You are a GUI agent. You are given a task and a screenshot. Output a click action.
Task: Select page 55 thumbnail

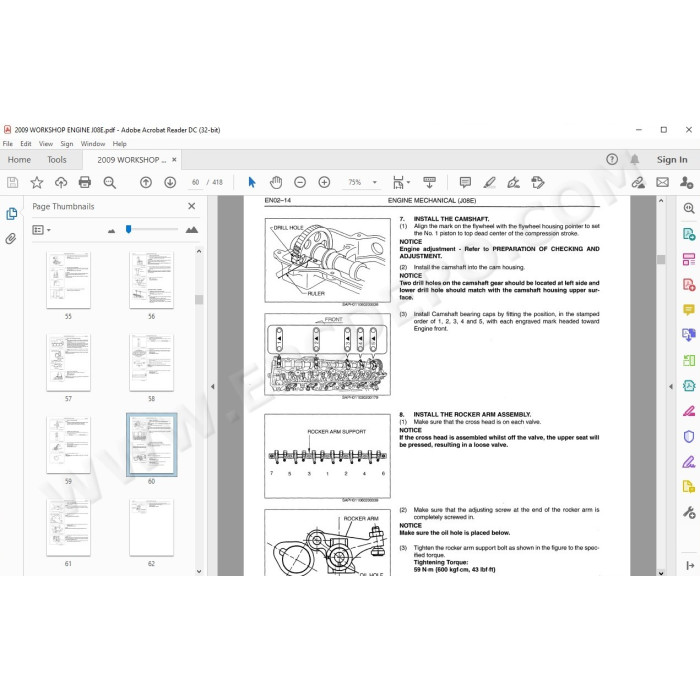pyautogui.click(x=68, y=279)
